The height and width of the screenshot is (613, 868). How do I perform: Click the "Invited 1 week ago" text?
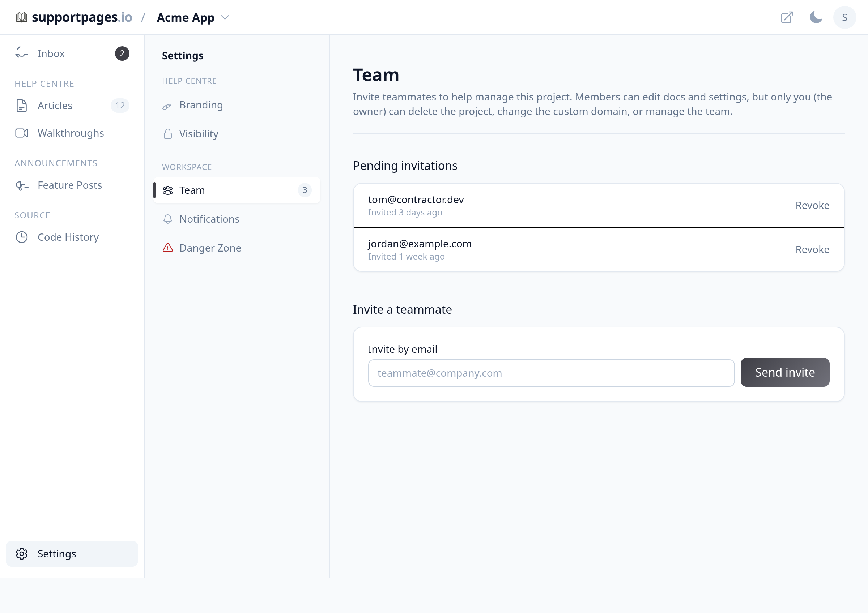coord(406,257)
